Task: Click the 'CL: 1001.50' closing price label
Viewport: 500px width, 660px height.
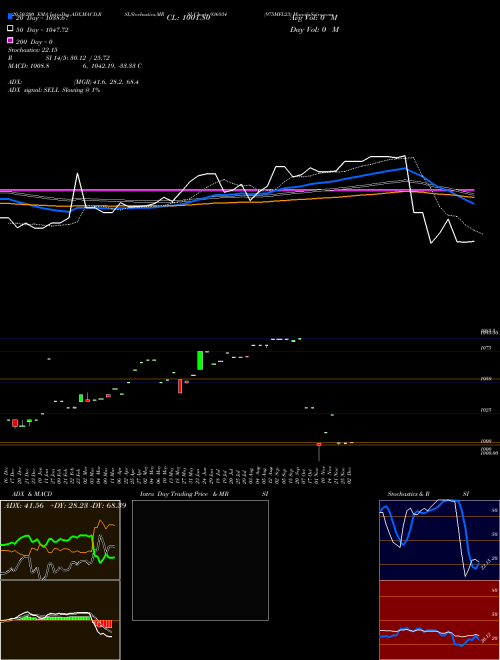Action: 188,18
